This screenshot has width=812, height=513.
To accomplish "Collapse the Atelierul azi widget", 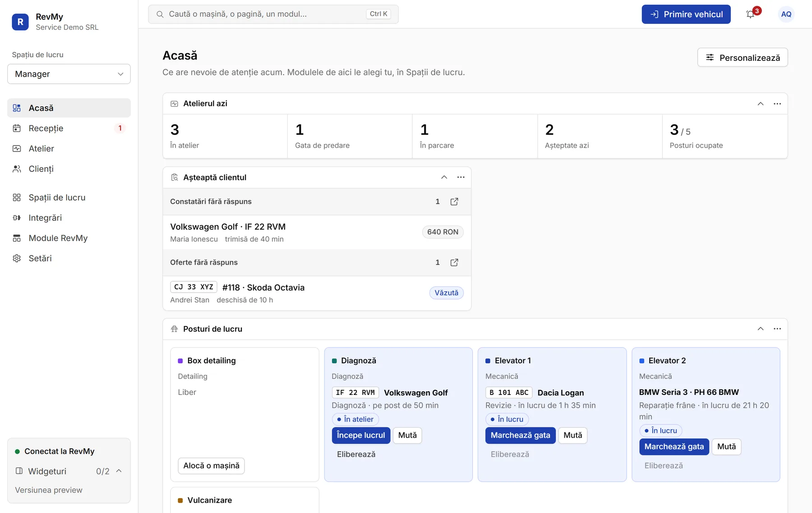I will (761, 104).
